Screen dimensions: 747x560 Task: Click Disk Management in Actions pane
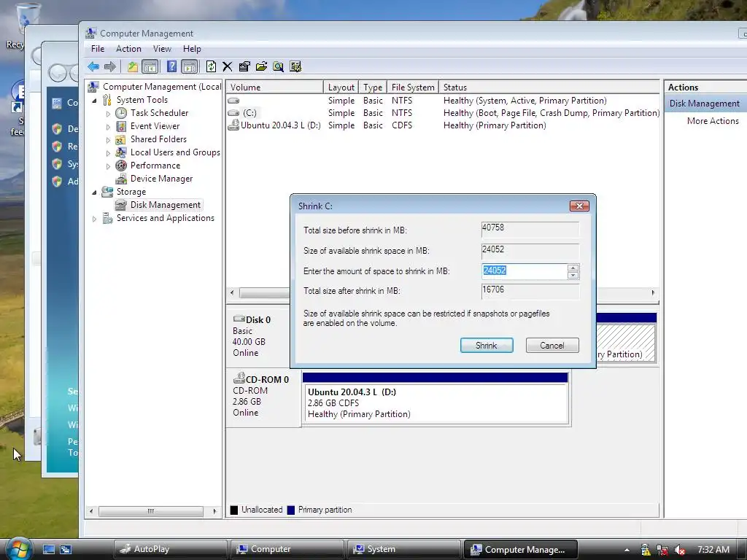tap(704, 104)
